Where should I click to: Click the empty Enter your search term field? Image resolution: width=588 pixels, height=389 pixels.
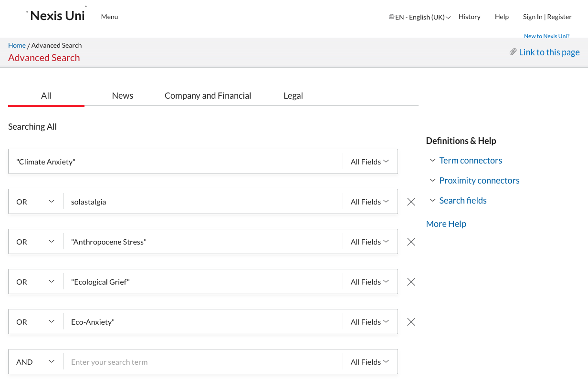pyautogui.click(x=203, y=362)
